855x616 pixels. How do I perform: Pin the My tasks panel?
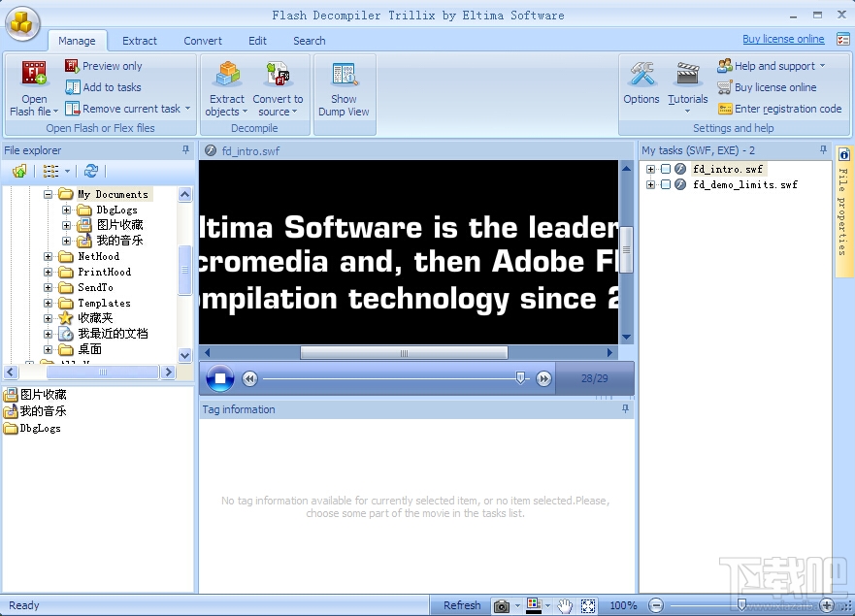pyautogui.click(x=823, y=150)
